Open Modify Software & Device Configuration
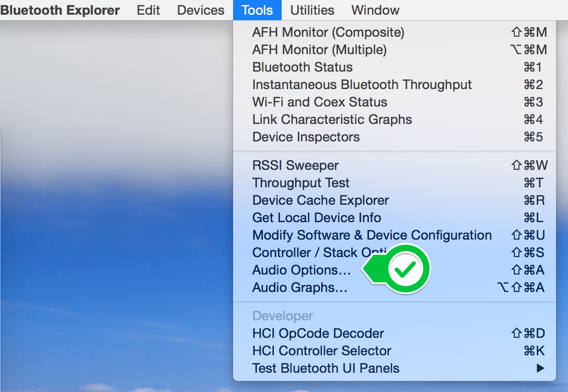Screen dimensions: 568x392 point(395,235)
